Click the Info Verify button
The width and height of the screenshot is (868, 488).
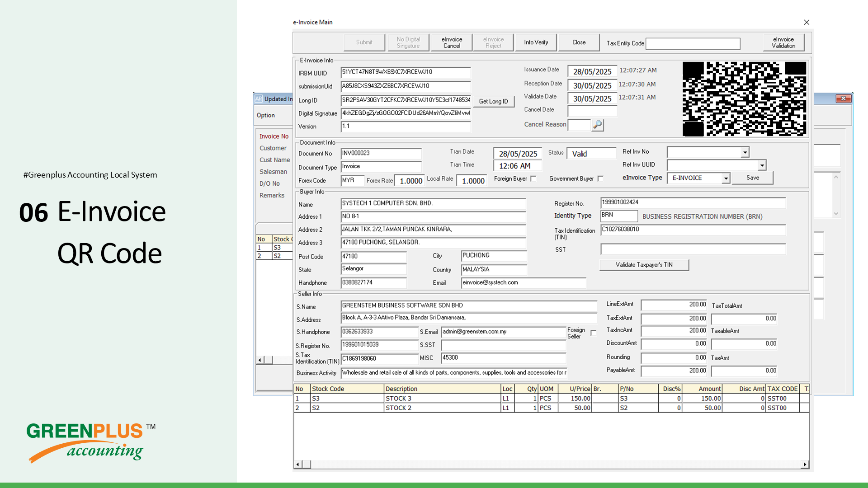click(x=536, y=42)
